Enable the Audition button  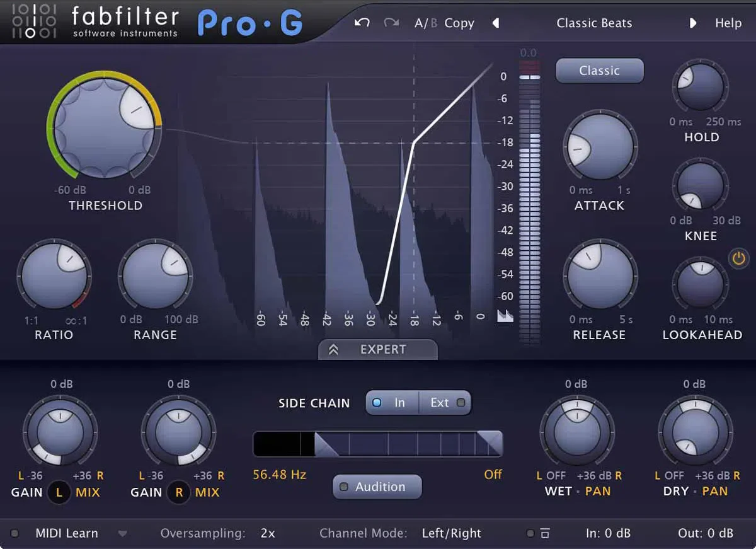click(376, 487)
